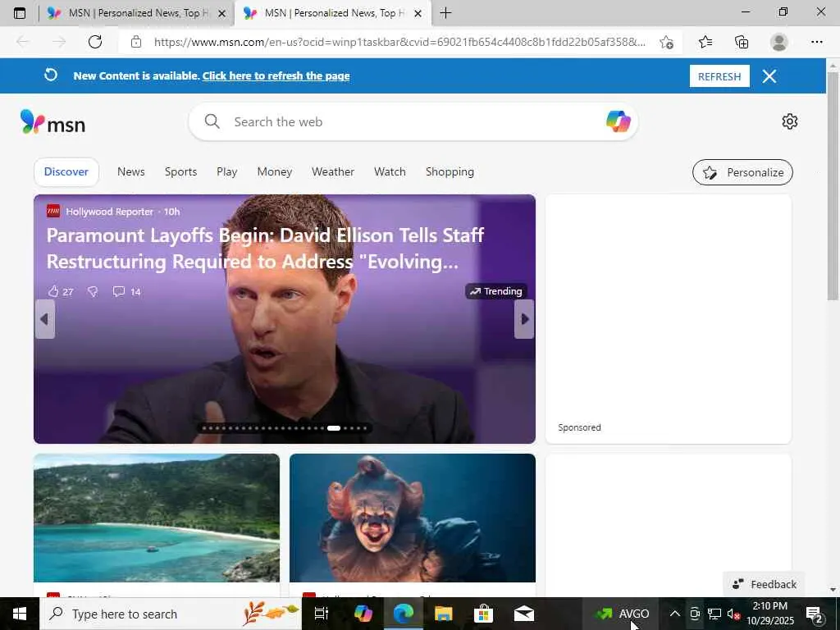Open Microsoft Store from taskbar

click(483, 614)
